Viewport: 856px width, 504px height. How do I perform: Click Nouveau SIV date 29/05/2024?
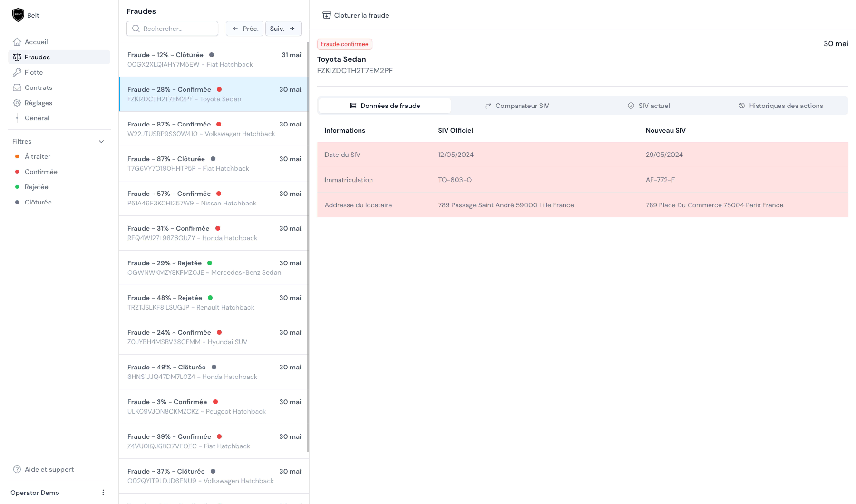tap(664, 155)
